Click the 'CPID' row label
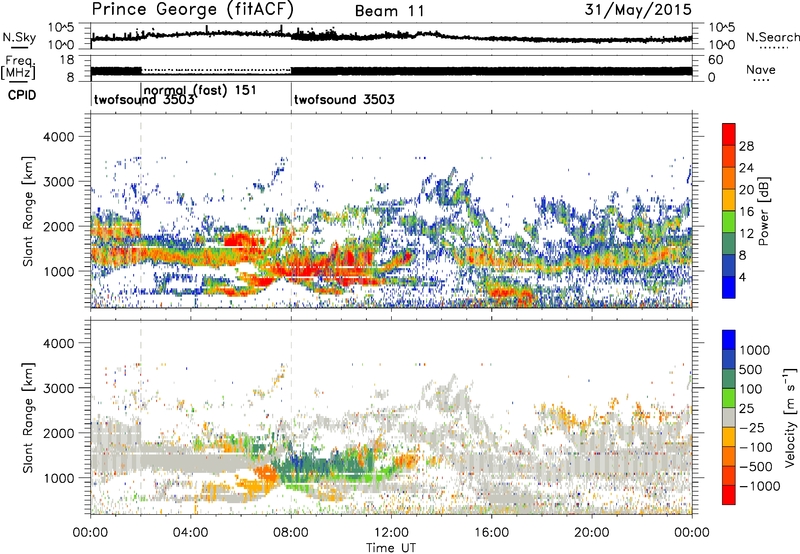Image resolution: width=800 pixels, height=554 pixels. tap(22, 95)
